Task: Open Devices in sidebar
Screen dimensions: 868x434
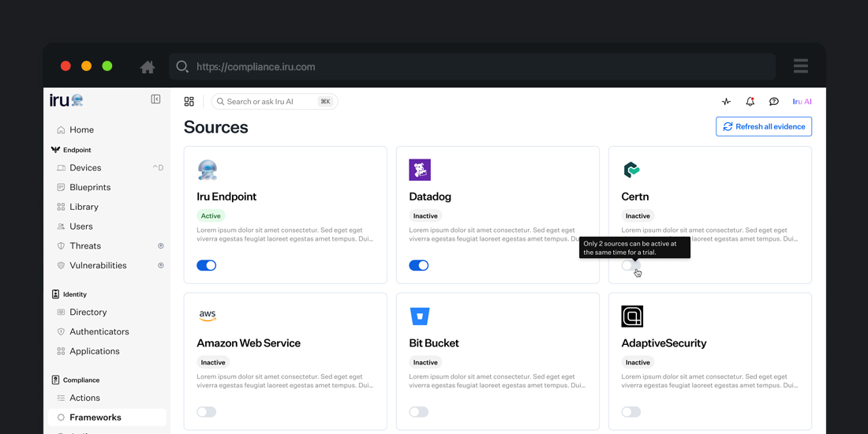Action: click(107, 168)
